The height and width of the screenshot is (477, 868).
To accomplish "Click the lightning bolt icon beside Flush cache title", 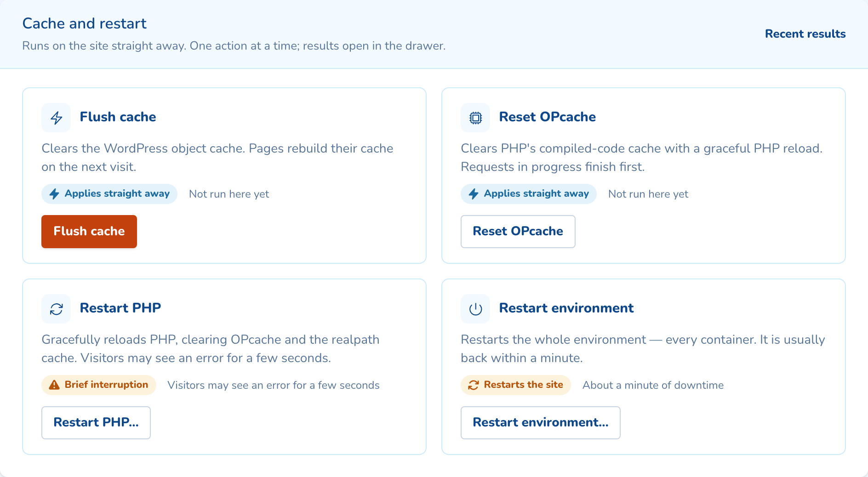I will click(56, 118).
